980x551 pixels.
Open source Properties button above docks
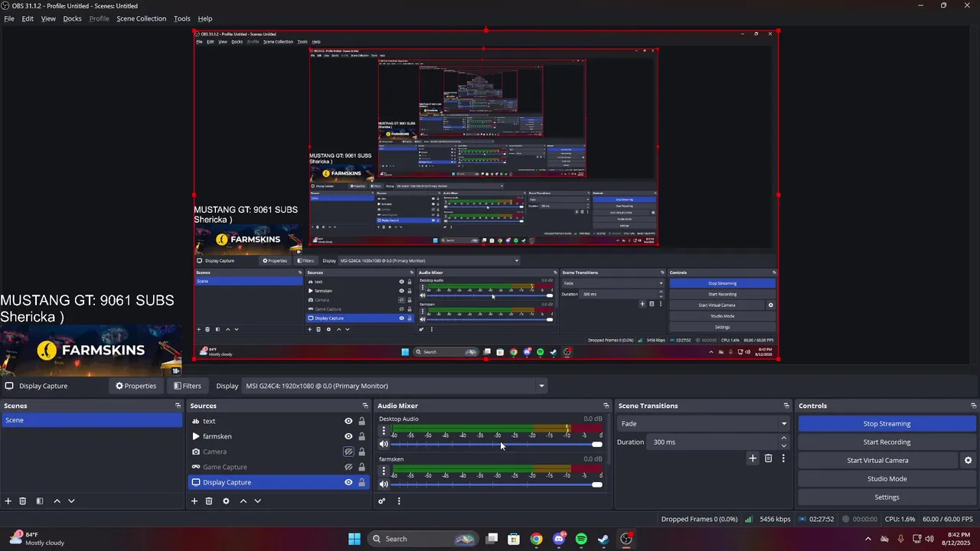coord(136,386)
